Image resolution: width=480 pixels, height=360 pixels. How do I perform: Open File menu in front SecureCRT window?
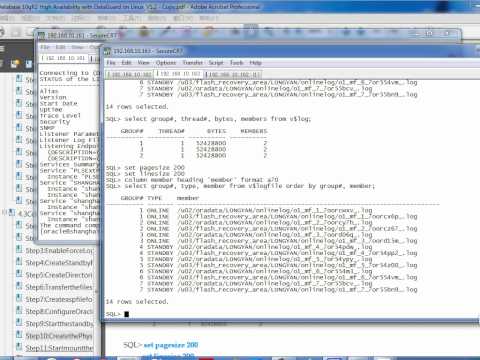pyautogui.click(x=111, y=63)
